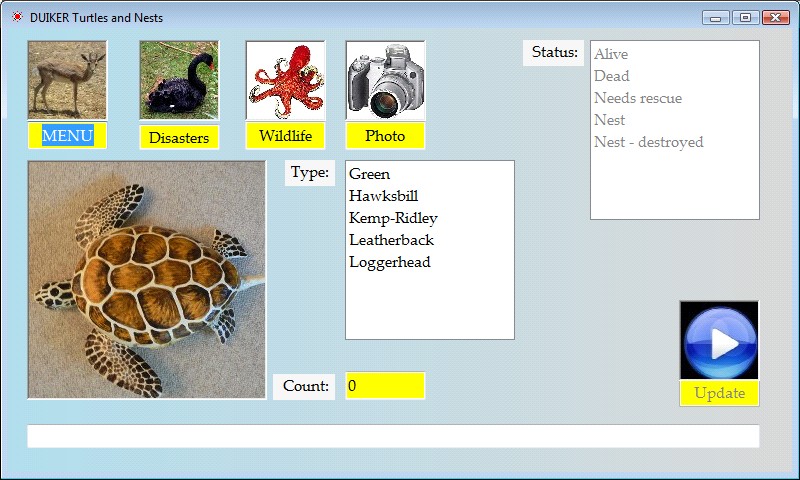Click the sea turtle photo
Screen dimensions: 800x480
(147, 280)
